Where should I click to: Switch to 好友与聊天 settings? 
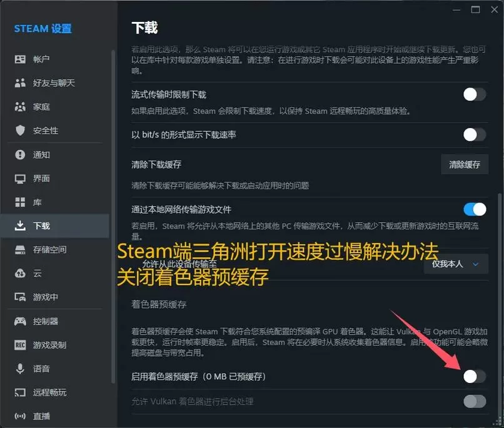tap(54, 83)
